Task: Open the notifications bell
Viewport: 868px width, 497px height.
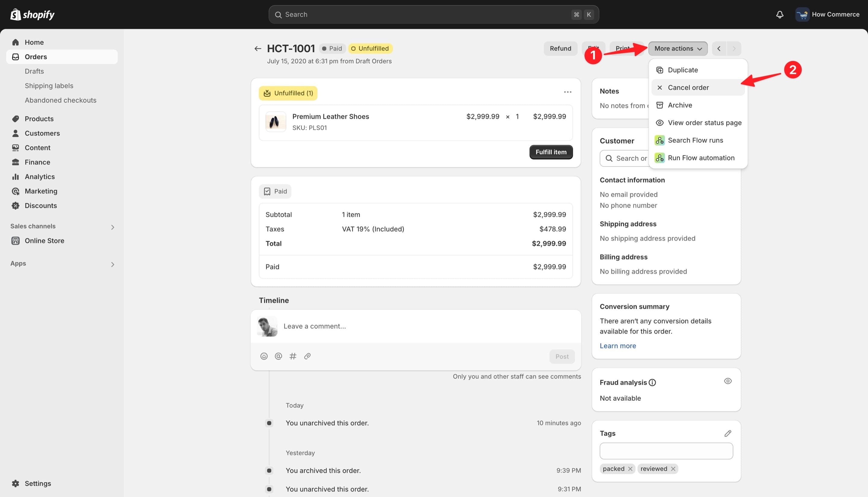Action: [780, 14]
